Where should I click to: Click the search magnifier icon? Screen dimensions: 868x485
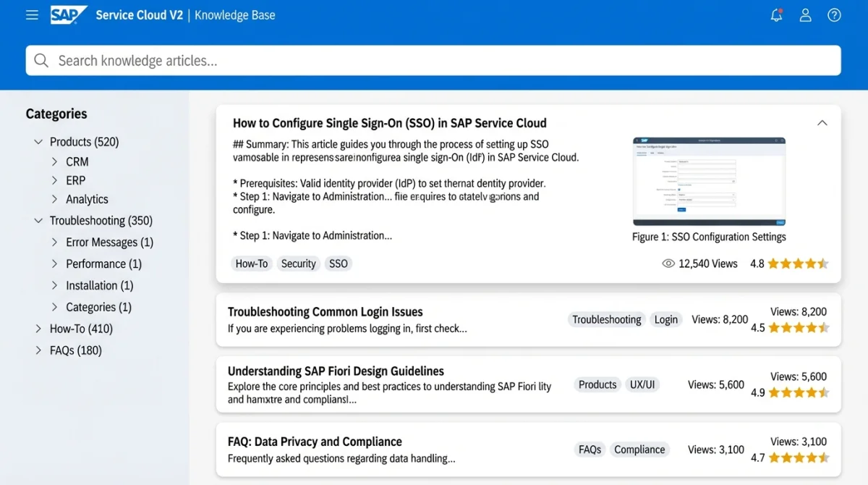[x=41, y=60]
